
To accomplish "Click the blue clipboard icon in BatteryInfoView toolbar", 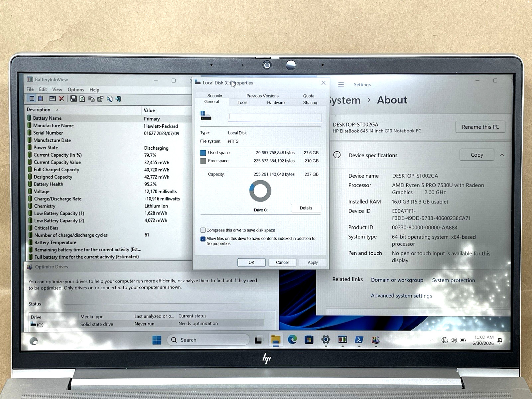I will tap(40, 98).
